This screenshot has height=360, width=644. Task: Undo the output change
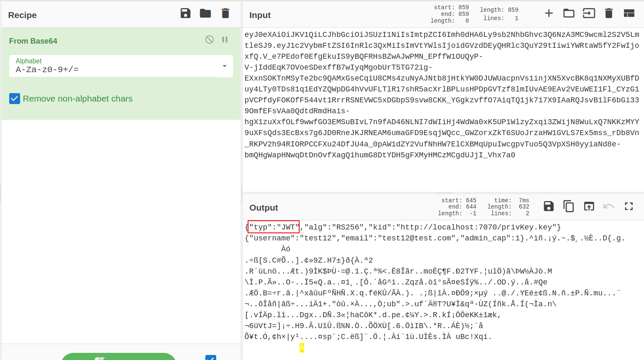point(608,206)
